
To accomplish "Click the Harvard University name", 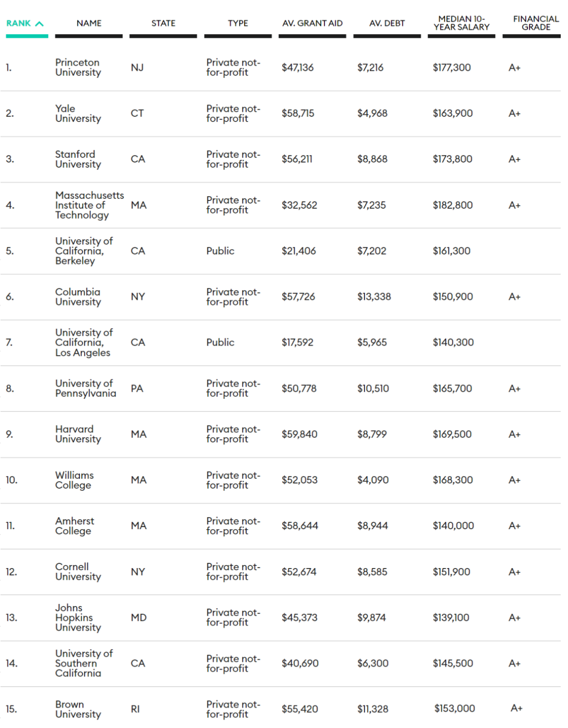I will coord(78,434).
